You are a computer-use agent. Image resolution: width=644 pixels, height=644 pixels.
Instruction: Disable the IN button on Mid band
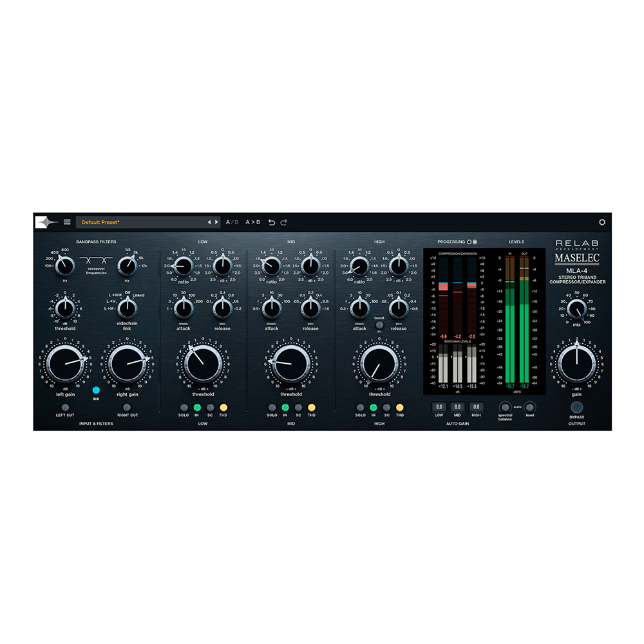284,408
